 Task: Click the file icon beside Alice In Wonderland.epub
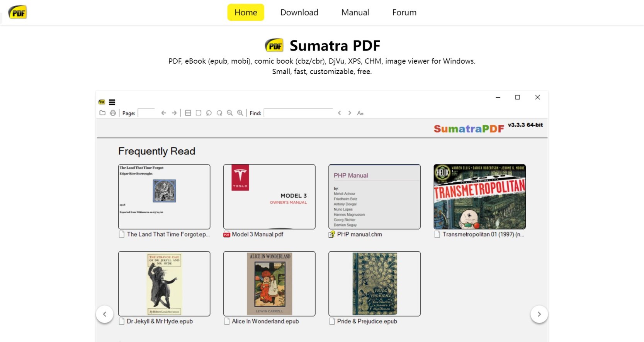click(x=227, y=321)
